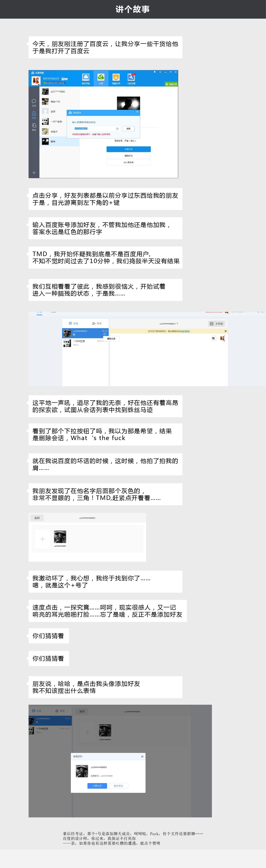Select the 好友 person icon in the dark sidebar
This screenshot has width=266, height=868.
pos(34,113)
